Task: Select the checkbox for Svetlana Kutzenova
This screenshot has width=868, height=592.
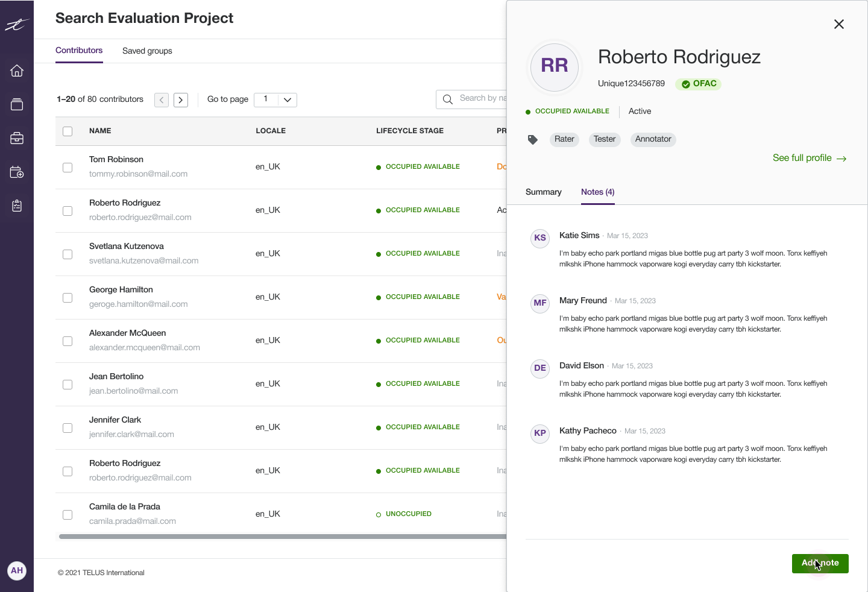Action: coord(68,254)
